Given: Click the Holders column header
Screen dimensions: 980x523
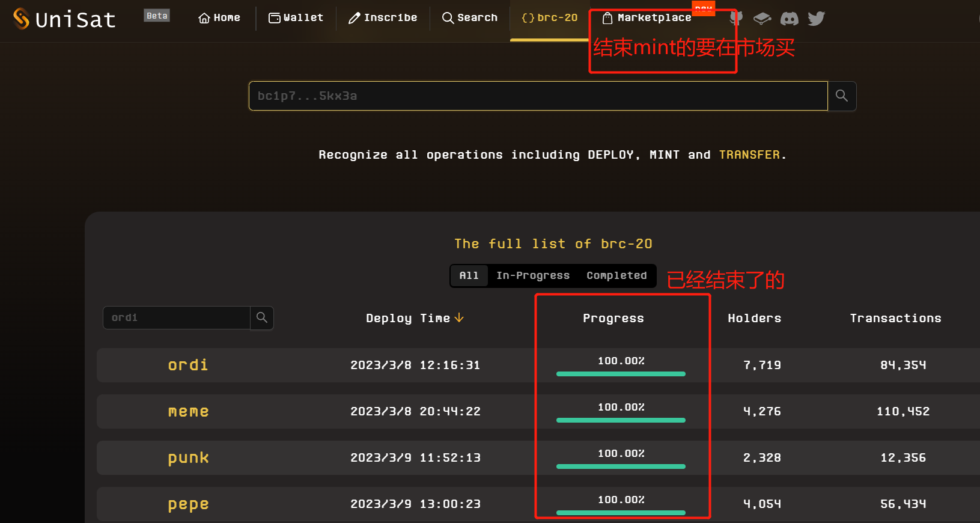Looking at the screenshot, I should pos(755,318).
